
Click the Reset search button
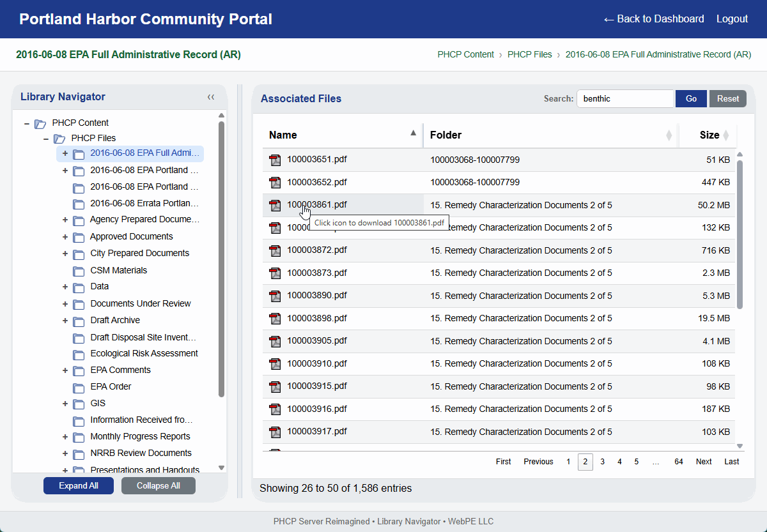728,98
